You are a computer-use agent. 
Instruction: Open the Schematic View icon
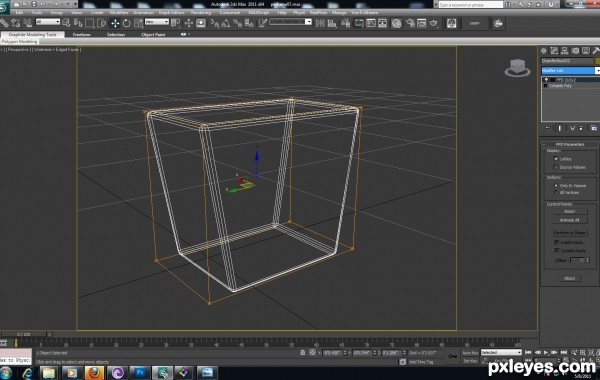382,24
